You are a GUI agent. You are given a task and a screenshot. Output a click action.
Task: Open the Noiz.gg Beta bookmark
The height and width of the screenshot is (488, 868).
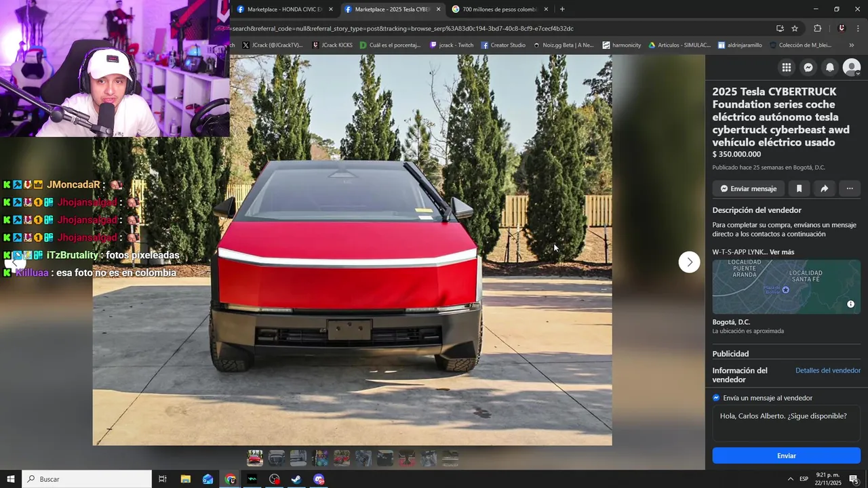tap(563, 45)
